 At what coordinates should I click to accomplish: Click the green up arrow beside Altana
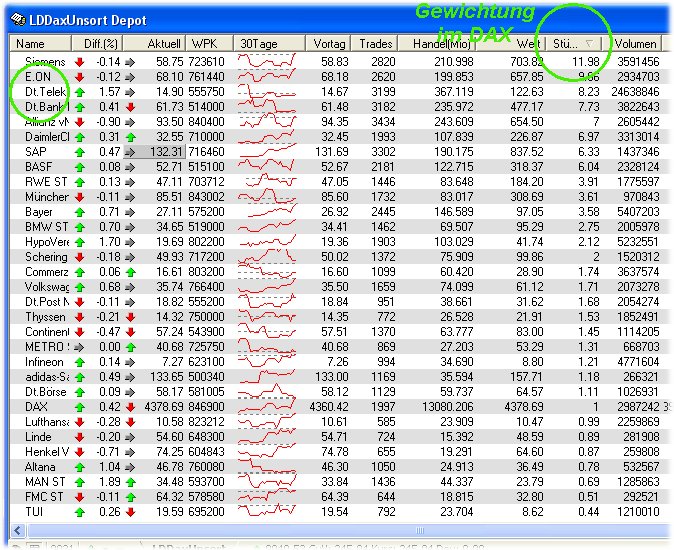80,467
